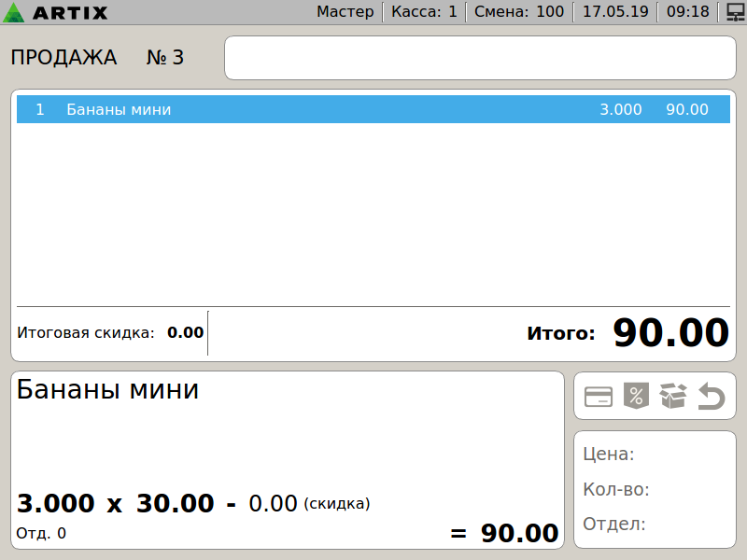Image resolution: width=747 pixels, height=560 pixels.
Task: Click the Мастер user indicator
Action: point(345,11)
